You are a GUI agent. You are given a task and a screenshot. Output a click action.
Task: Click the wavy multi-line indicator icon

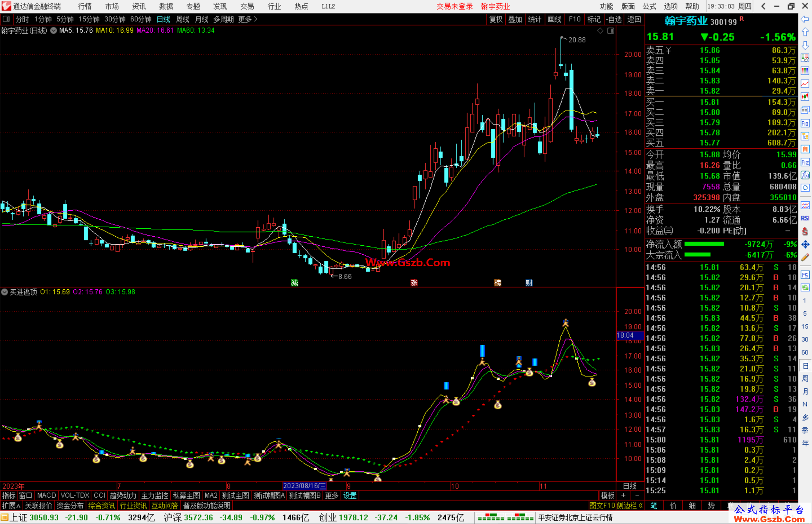(x=805, y=205)
